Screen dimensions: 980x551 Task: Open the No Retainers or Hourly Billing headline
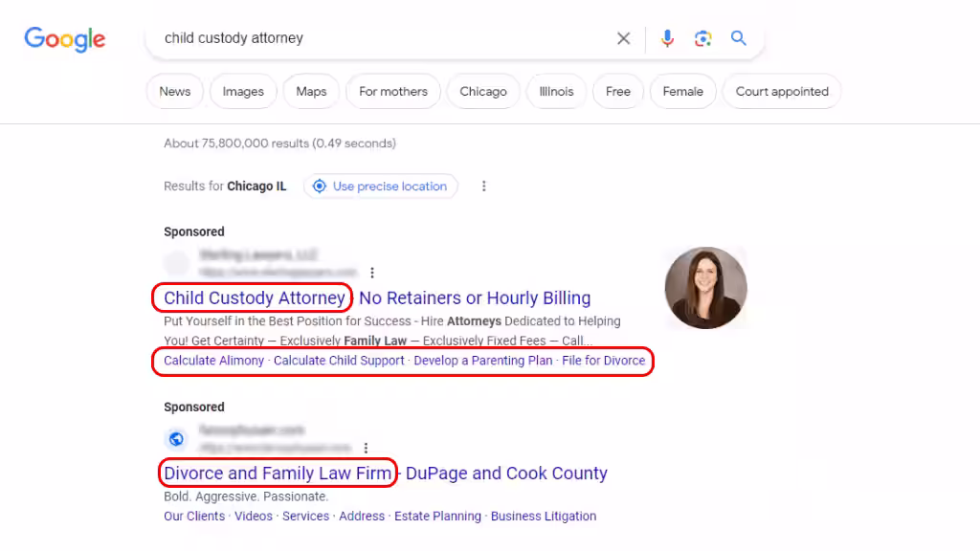[x=475, y=298]
